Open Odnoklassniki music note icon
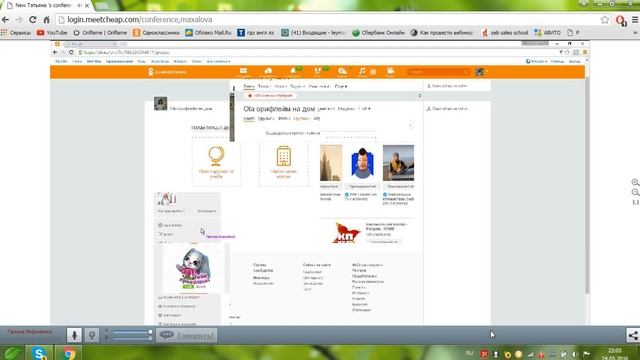 362,71
